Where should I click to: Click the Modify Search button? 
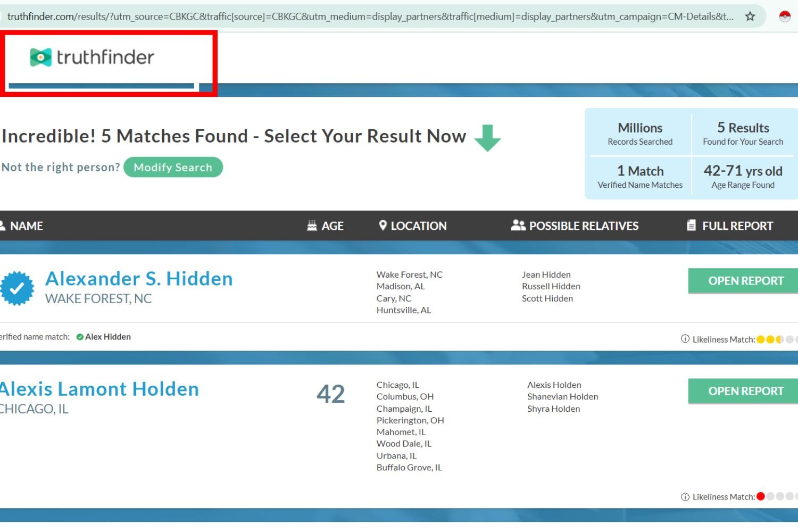pos(173,167)
